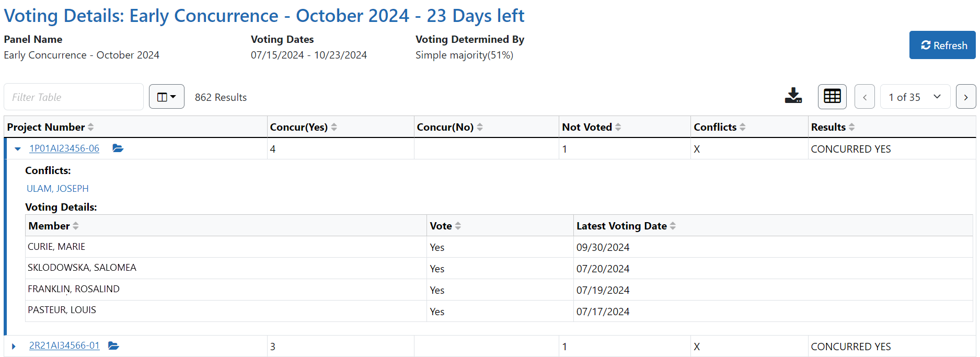This screenshot has height=357, width=980.
Task: Sort the Concur(No) column
Action: tap(480, 127)
